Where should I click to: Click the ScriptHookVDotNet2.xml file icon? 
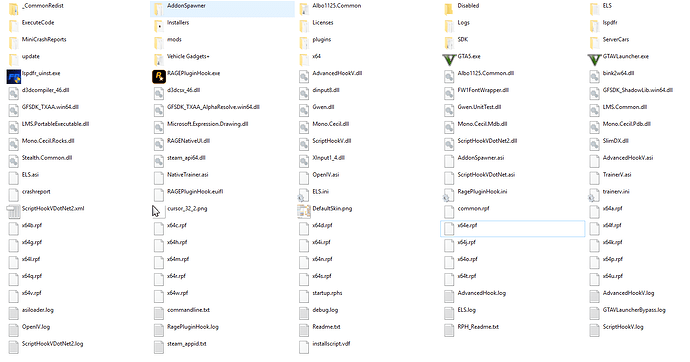pyautogui.click(x=14, y=212)
